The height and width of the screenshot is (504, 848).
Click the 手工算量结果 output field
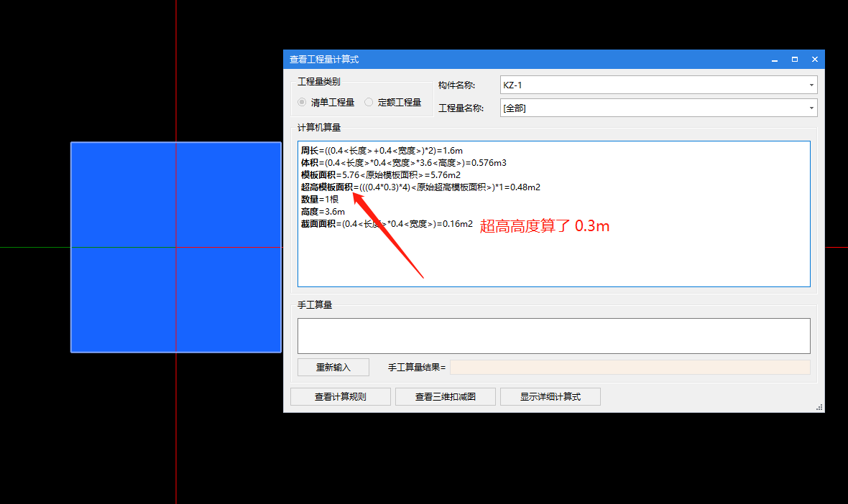[x=630, y=368]
